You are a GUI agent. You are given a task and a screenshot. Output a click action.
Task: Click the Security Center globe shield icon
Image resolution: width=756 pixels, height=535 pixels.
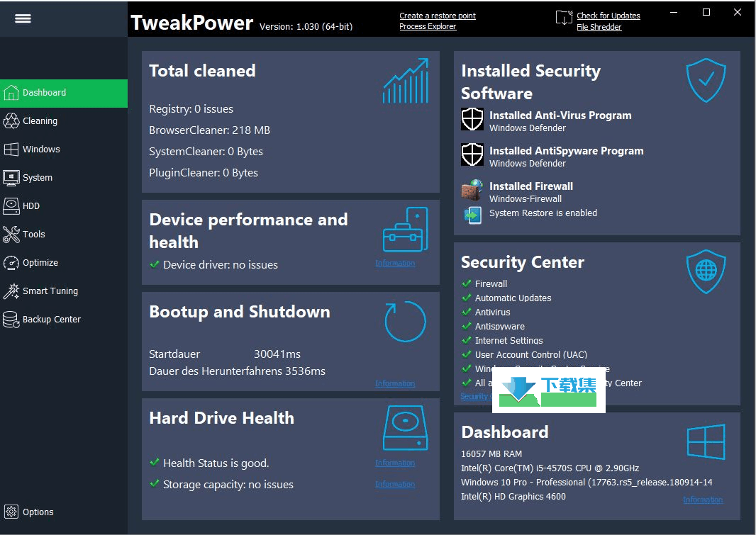pyautogui.click(x=706, y=271)
